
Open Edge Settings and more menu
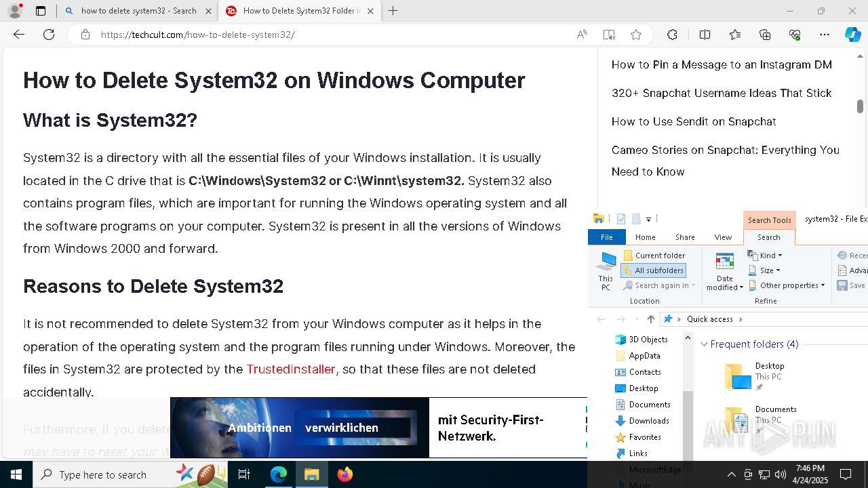coord(825,35)
